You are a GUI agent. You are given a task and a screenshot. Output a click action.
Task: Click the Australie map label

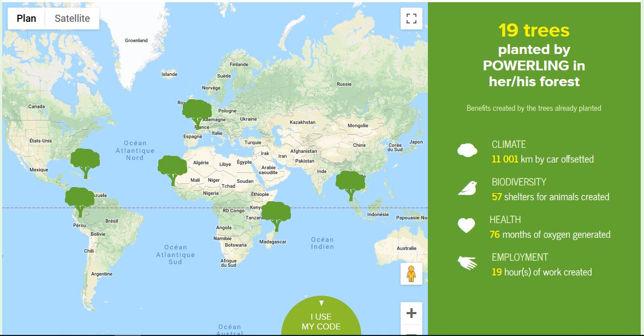[407, 248]
